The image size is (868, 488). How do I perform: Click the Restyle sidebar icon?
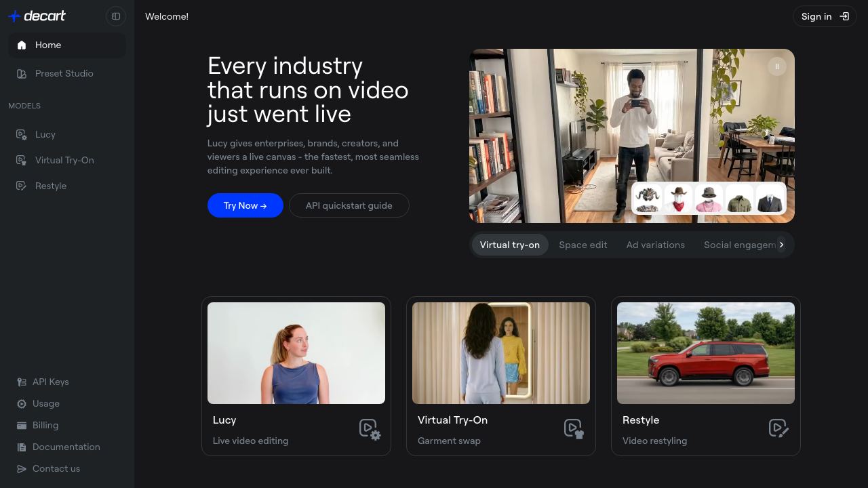(22, 186)
